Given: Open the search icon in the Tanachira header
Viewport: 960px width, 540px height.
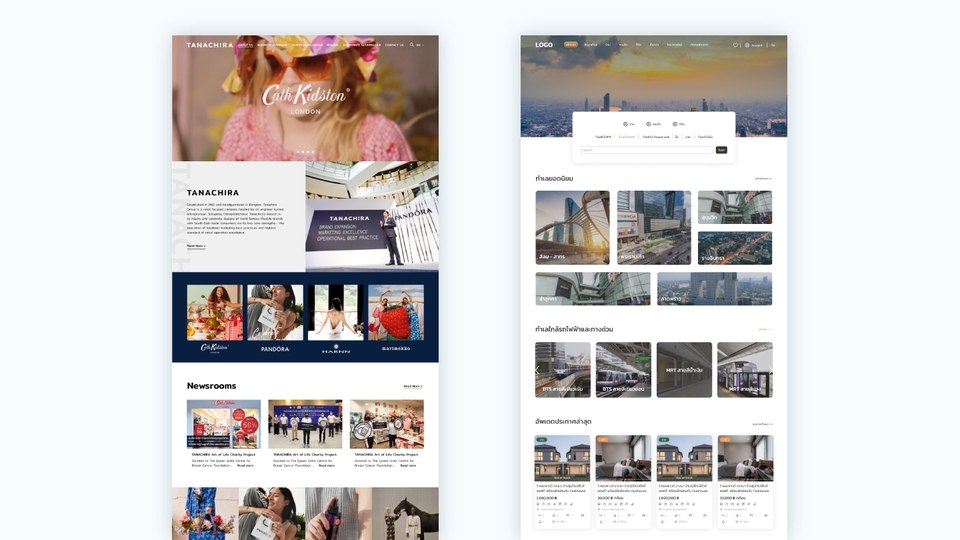Looking at the screenshot, I should pos(411,45).
